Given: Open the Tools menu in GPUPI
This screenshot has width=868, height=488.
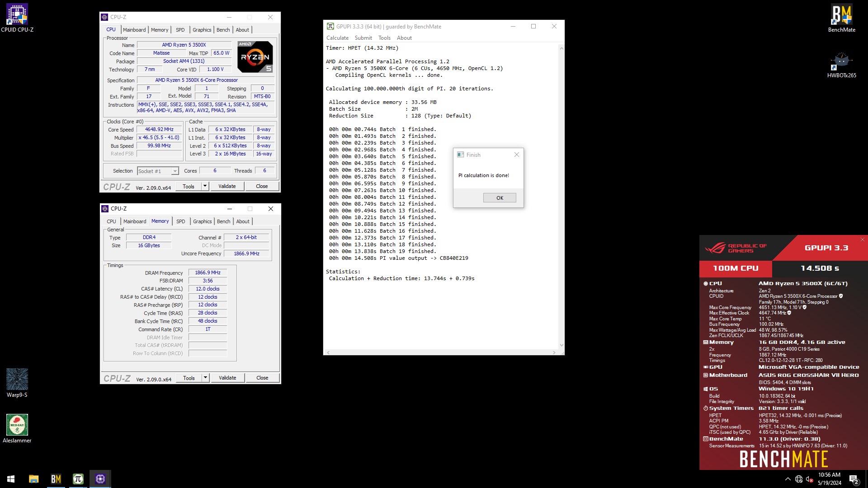Looking at the screenshot, I should [x=384, y=38].
